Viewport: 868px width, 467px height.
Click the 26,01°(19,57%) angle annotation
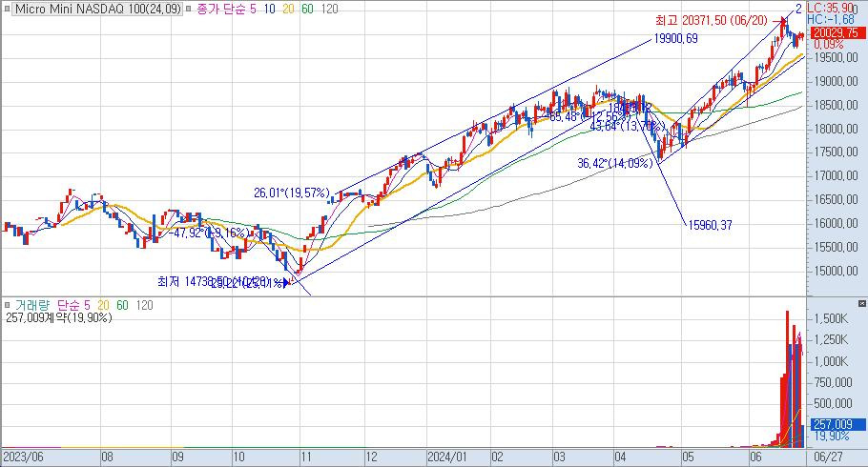pos(292,193)
